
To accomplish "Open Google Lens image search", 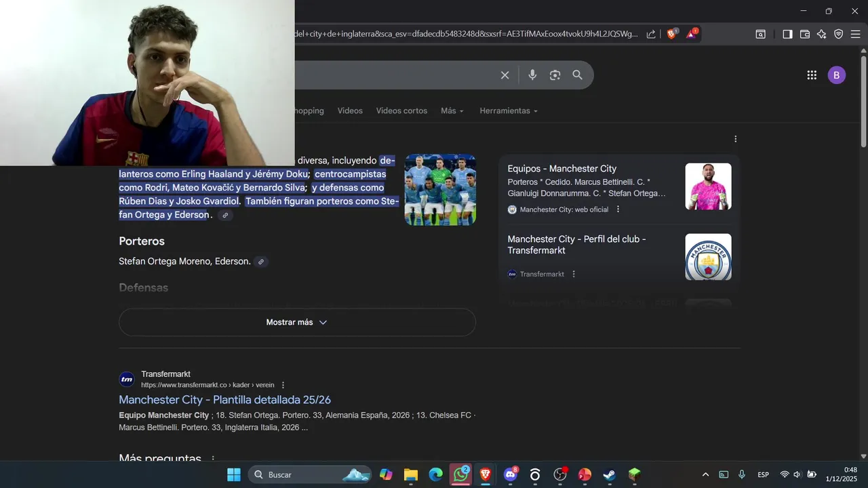I will pyautogui.click(x=555, y=75).
